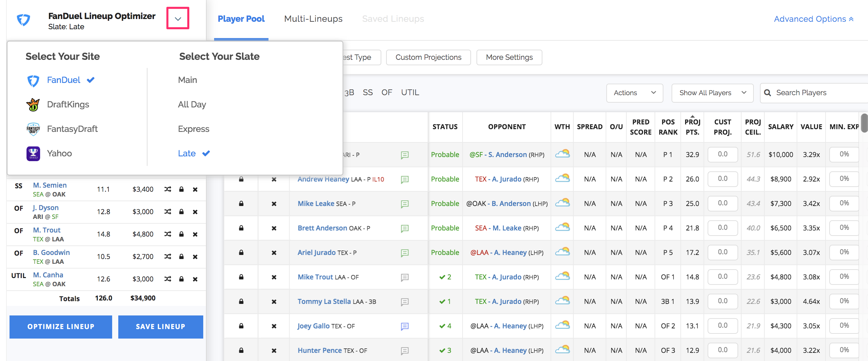
Task: Switch to the Multi-Lineups tab
Action: [x=313, y=19]
